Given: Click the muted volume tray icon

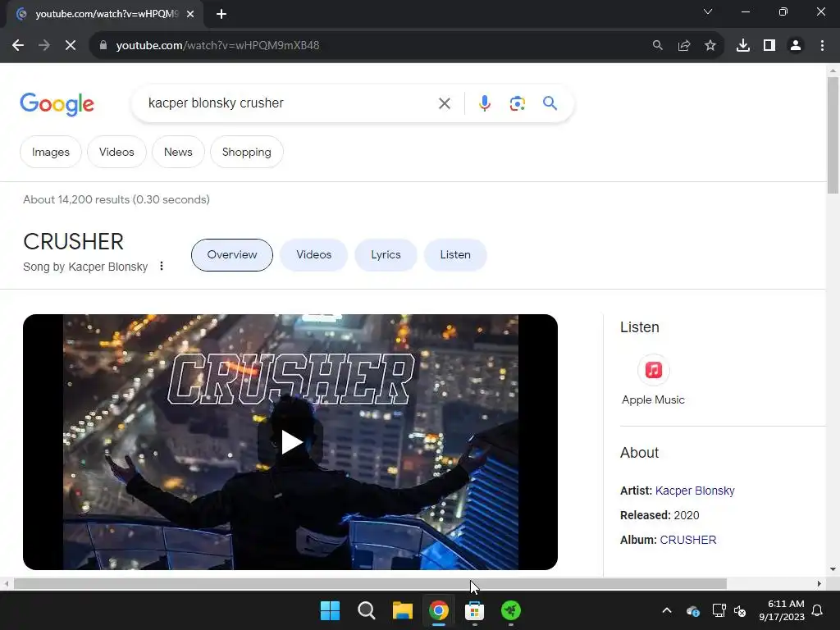Looking at the screenshot, I should coord(740,610).
